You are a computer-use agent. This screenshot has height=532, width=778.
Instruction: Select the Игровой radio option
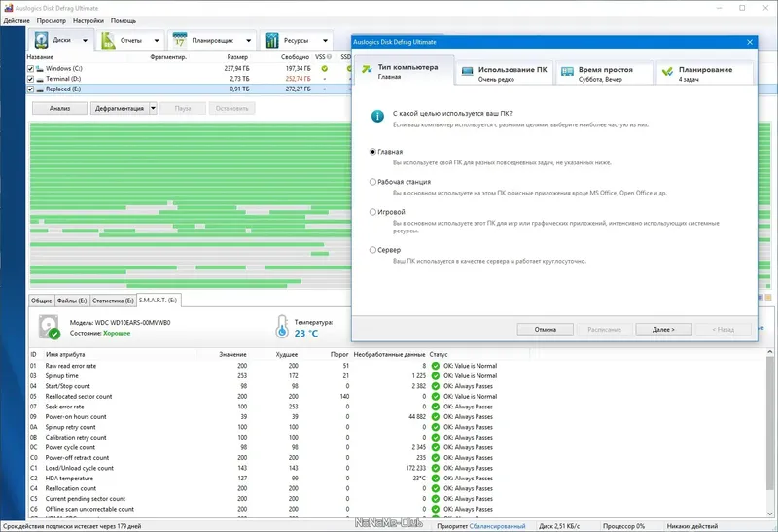click(372, 212)
